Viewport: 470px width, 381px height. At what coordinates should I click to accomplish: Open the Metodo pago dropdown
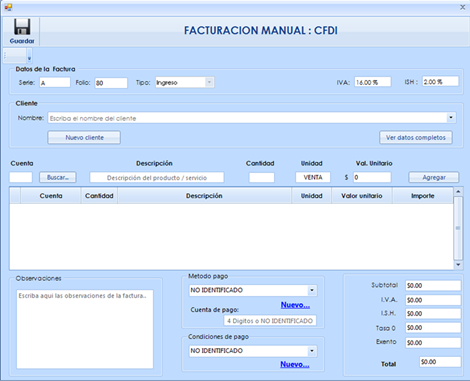pyautogui.click(x=312, y=290)
